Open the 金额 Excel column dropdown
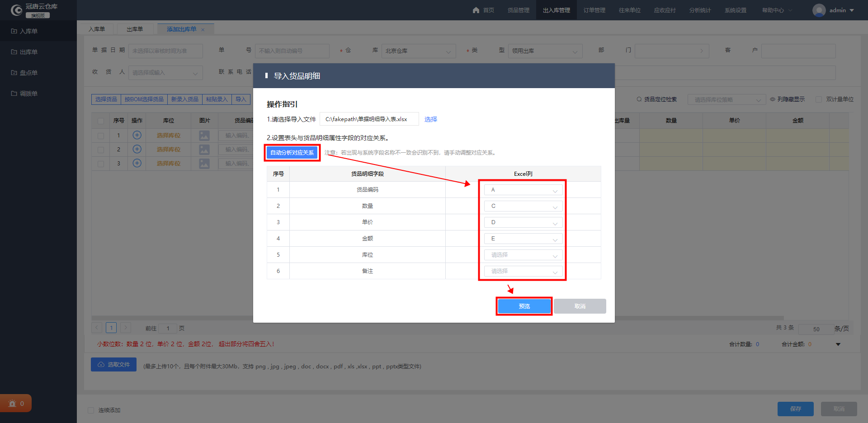868x423 pixels. click(523, 239)
